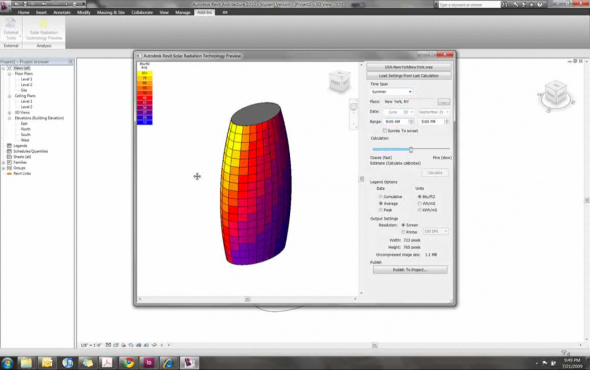Open the Manage ribbon tab

tap(183, 12)
